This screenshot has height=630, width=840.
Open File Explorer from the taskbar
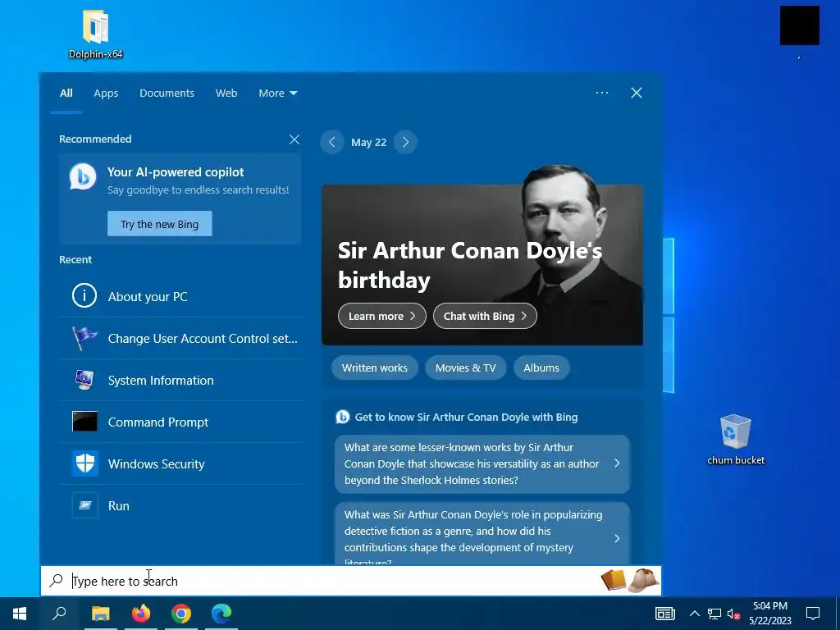[100, 614]
